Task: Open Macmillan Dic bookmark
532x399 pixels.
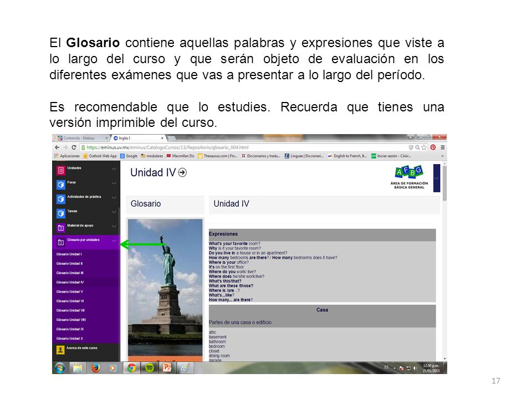Action: tap(181, 156)
